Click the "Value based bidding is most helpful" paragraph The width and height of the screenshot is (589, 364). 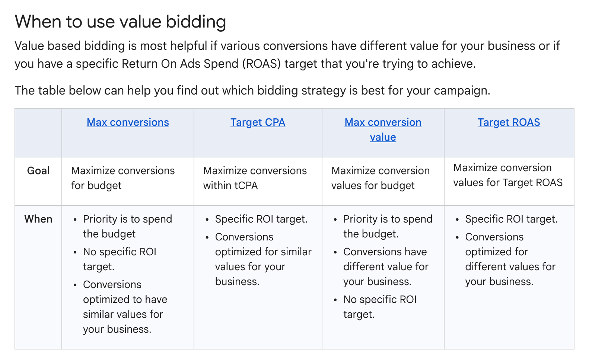pyautogui.click(x=287, y=55)
